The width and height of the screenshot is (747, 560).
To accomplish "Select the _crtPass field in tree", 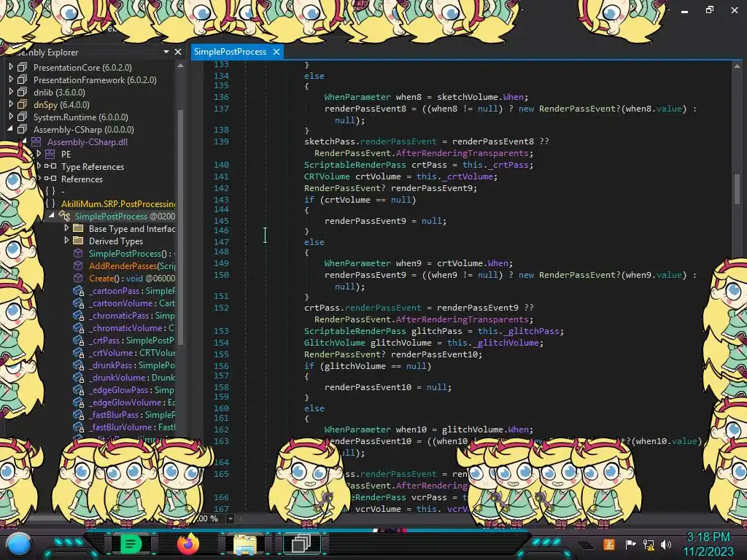I will tap(131, 340).
